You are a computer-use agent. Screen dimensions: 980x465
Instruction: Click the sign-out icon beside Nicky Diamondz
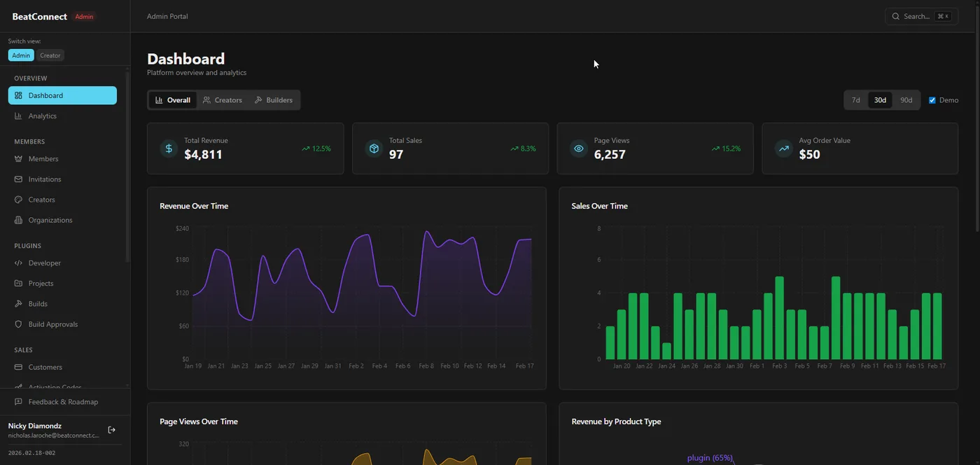click(111, 429)
